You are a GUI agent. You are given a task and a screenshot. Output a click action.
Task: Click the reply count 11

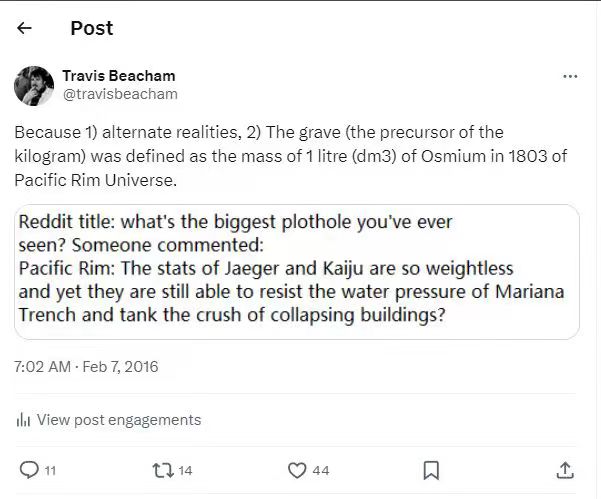(x=51, y=470)
